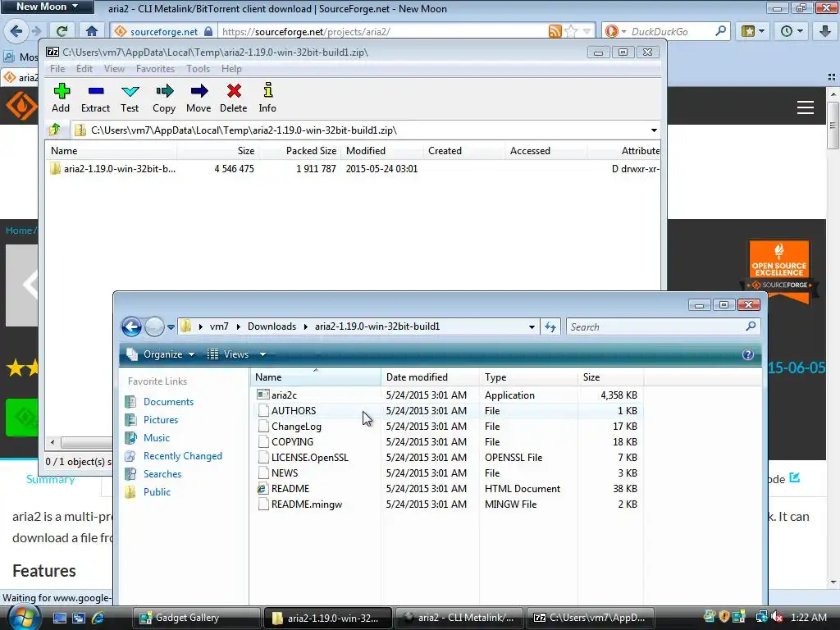The height and width of the screenshot is (630, 840).
Task: Click the Explorer back navigation button
Action: point(131,326)
